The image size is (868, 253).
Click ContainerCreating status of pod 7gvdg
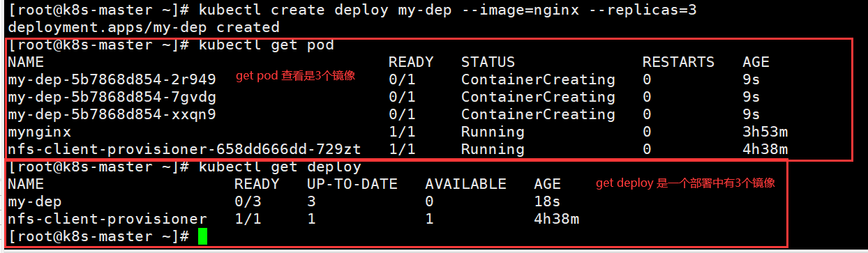tap(538, 97)
